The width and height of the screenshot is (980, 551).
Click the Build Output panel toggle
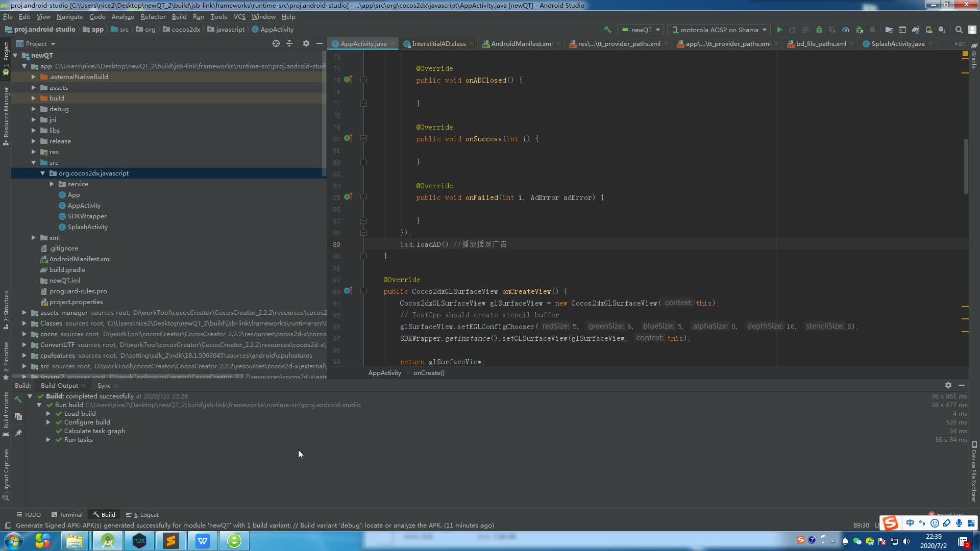(x=59, y=385)
